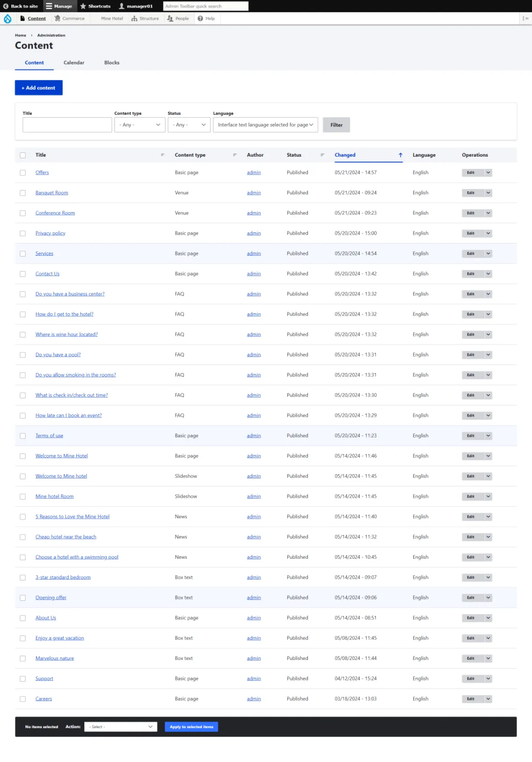Open Banquet Room content link
Image resolution: width=532 pixels, height=762 pixels.
coord(52,193)
